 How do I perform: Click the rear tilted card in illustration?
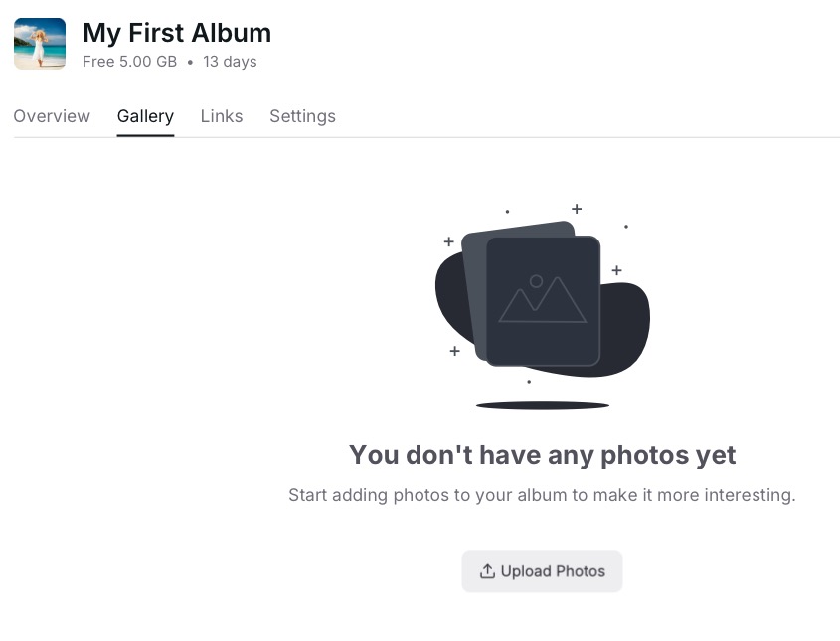pos(473,288)
